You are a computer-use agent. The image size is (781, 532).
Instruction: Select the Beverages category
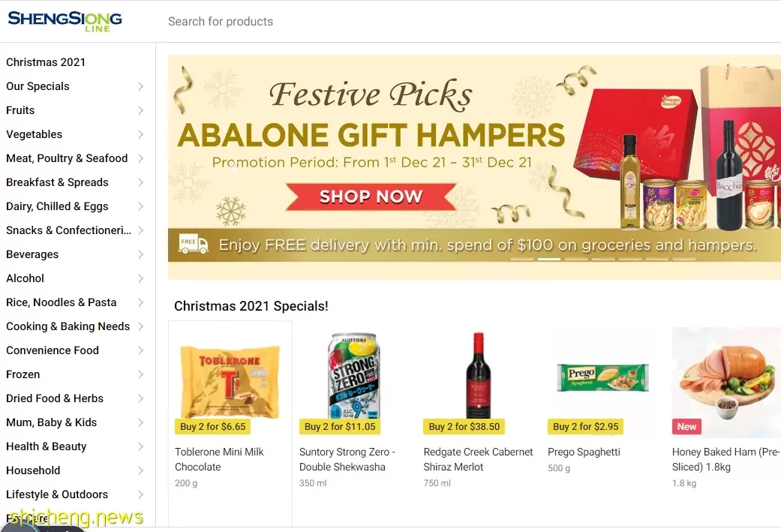pyautogui.click(x=32, y=254)
